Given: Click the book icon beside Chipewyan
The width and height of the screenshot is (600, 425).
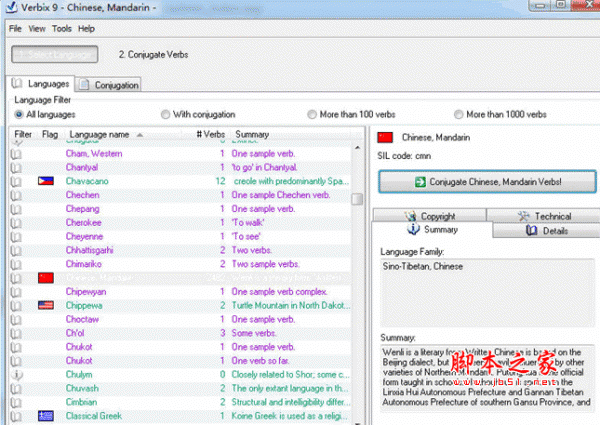Looking at the screenshot, I should tap(16, 292).
